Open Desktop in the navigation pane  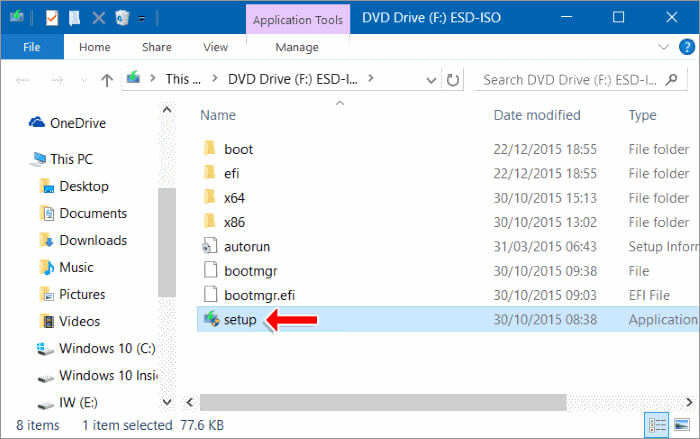click(x=74, y=186)
